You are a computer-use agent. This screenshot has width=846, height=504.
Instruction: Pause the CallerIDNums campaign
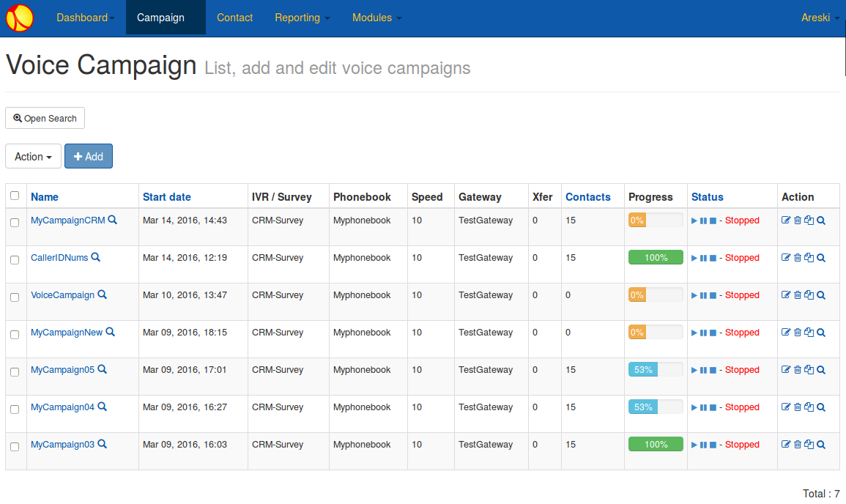(702, 257)
